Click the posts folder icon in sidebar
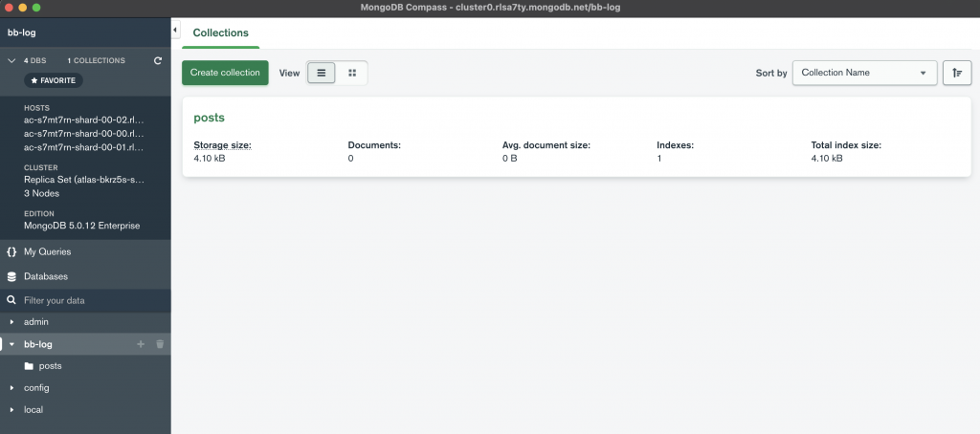 click(x=28, y=366)
